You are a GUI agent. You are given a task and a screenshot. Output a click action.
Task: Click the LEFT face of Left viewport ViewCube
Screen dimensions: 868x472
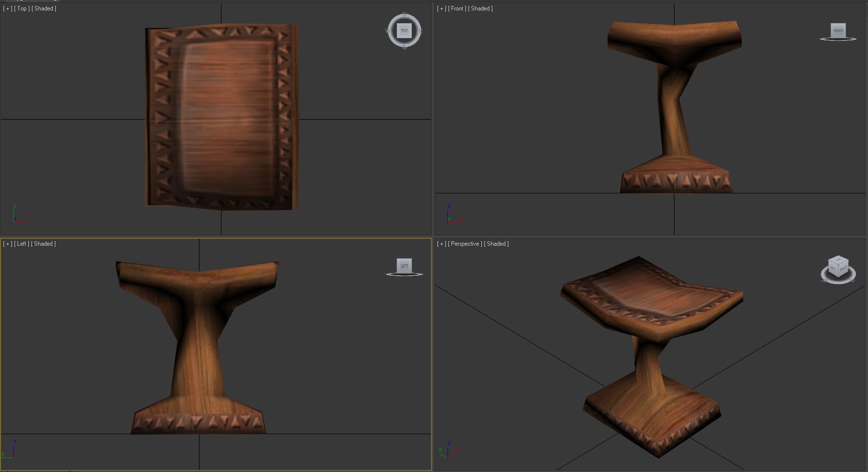(x=404, y=266)
